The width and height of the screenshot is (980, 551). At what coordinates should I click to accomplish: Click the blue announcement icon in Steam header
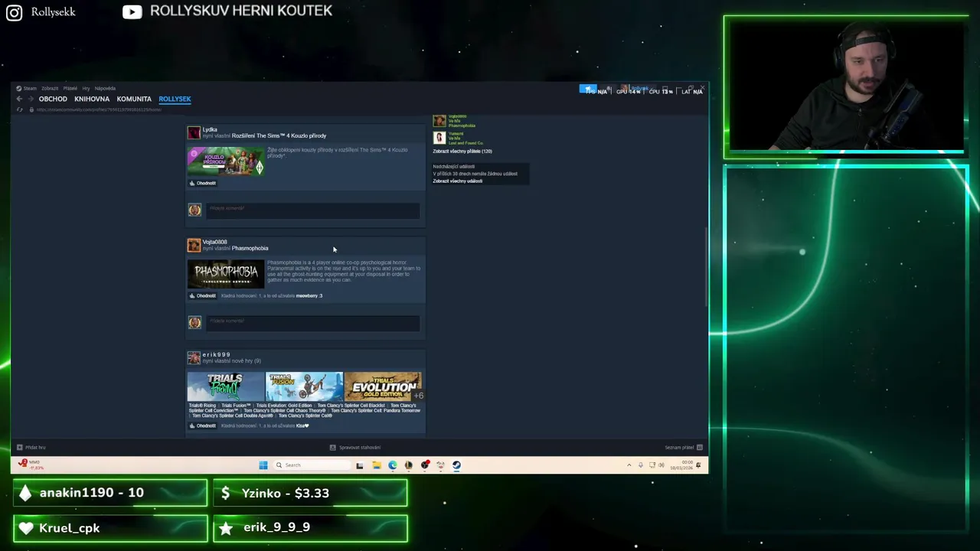tap(587, 90)
